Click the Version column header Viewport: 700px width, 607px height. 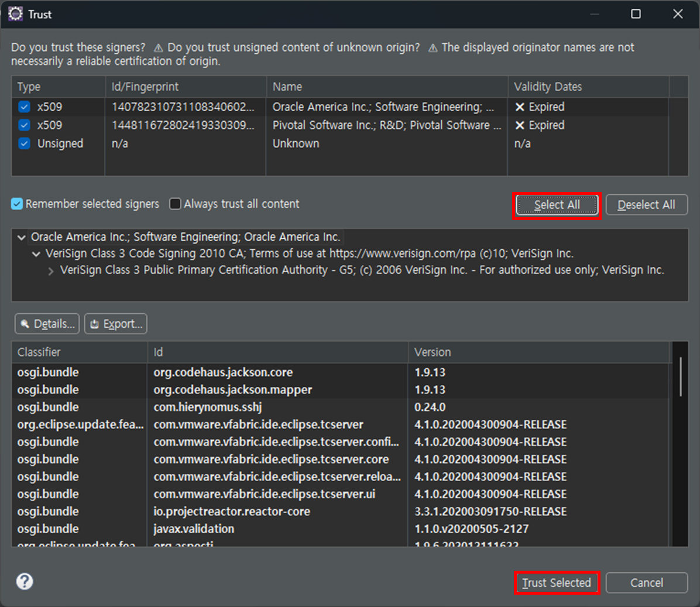pyautogui.click(x=539, y=352)
